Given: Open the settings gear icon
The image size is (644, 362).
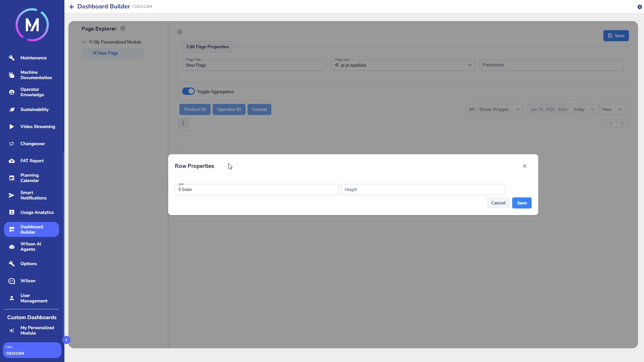Looking at the screenshot, I should coord(639,7).
